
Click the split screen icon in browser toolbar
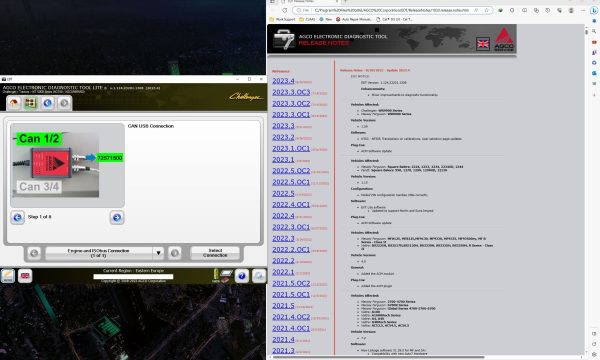[x=524, y=10]
